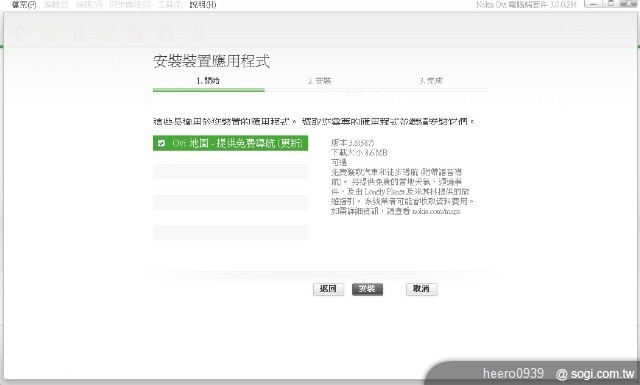Minimize the Nokia Ovi window
This screenshot has height=385, width=640.
tap(593, 4)
